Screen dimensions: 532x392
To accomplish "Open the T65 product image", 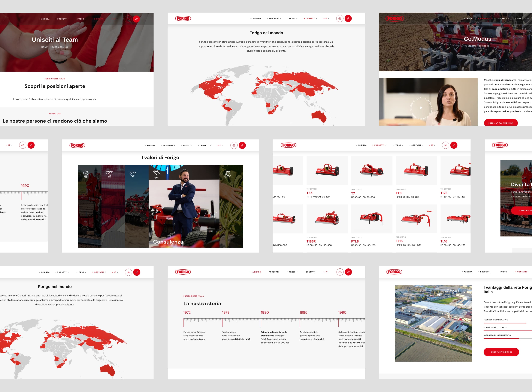I will [x=327, y=171].
